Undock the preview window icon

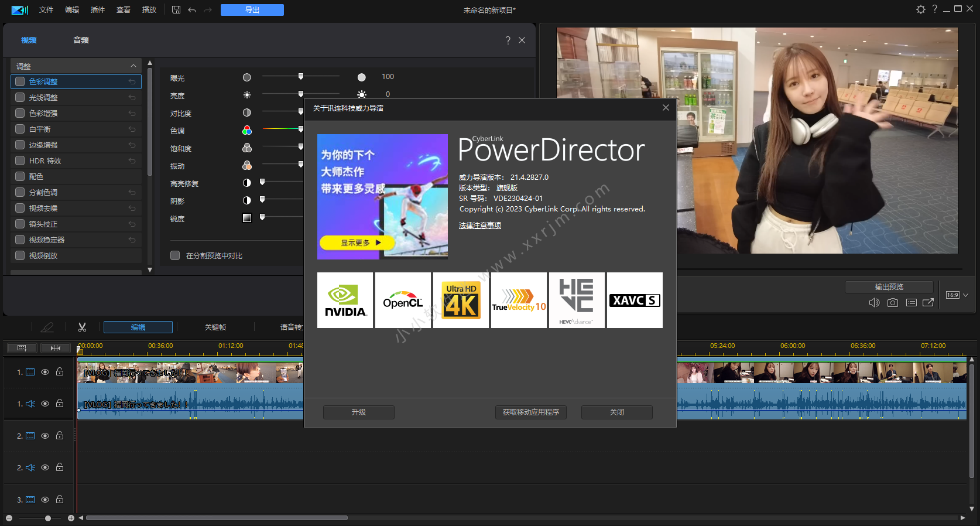pos(928,303)
